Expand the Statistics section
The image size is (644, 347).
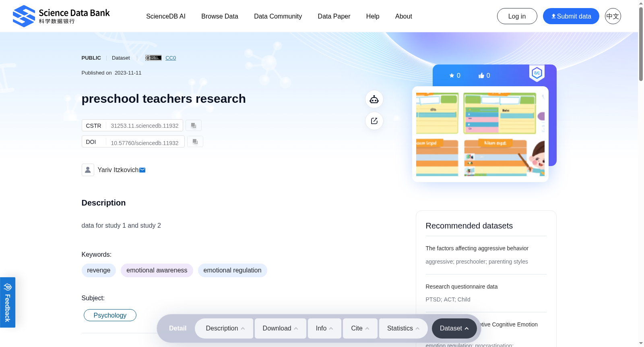403,328
